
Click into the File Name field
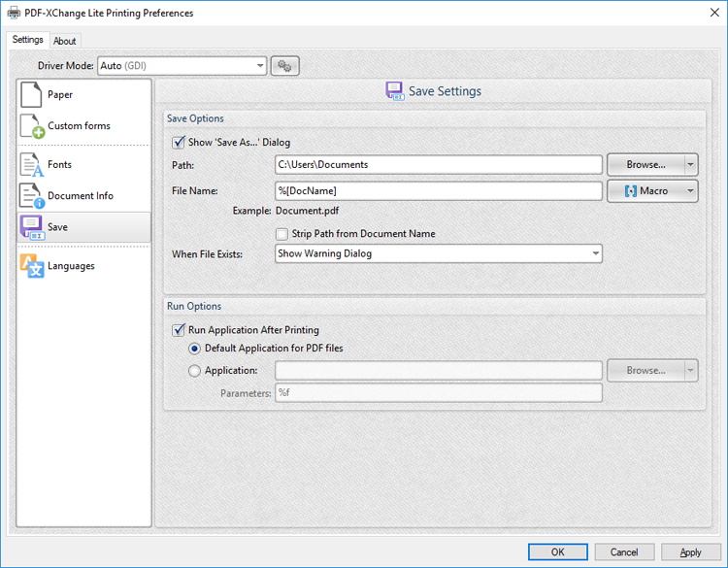click(438, 191)
